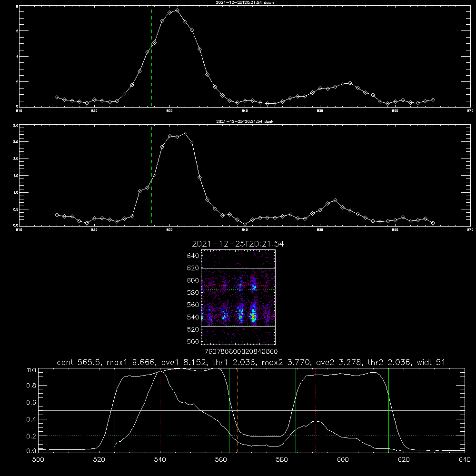Click the right green dashed line in dawn plot
This screenshot has width=476, height=476.
click(263, 57)
